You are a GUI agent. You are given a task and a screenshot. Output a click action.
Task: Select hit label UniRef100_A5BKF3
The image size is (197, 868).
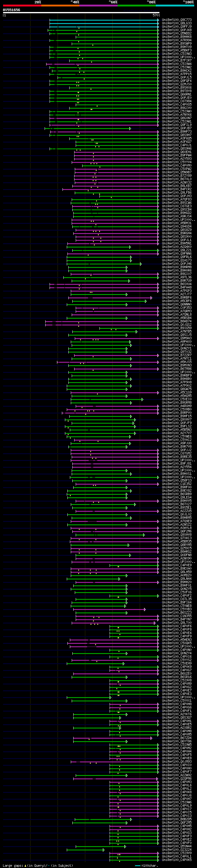pos(177,50)
